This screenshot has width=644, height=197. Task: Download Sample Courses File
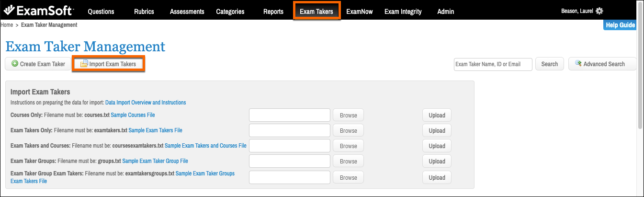pos(133,115)
